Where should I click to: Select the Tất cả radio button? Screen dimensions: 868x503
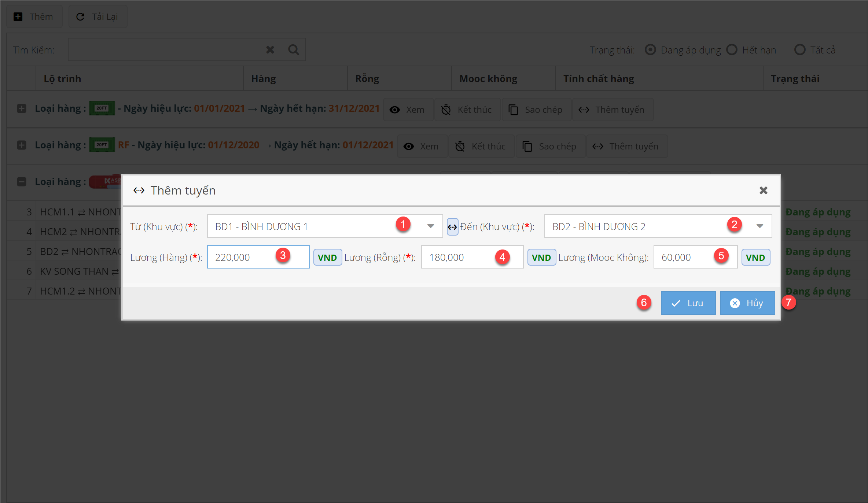pyautogui.click(x=800, y=50)
